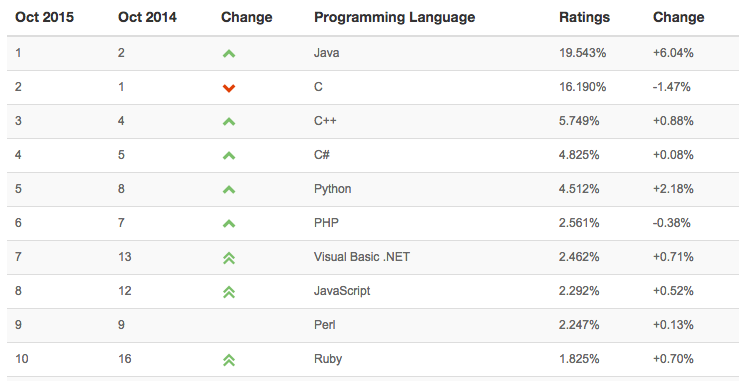Click the +0.08% change value
This screenshot has width=742, height=381.
click(x=673, y=155)
